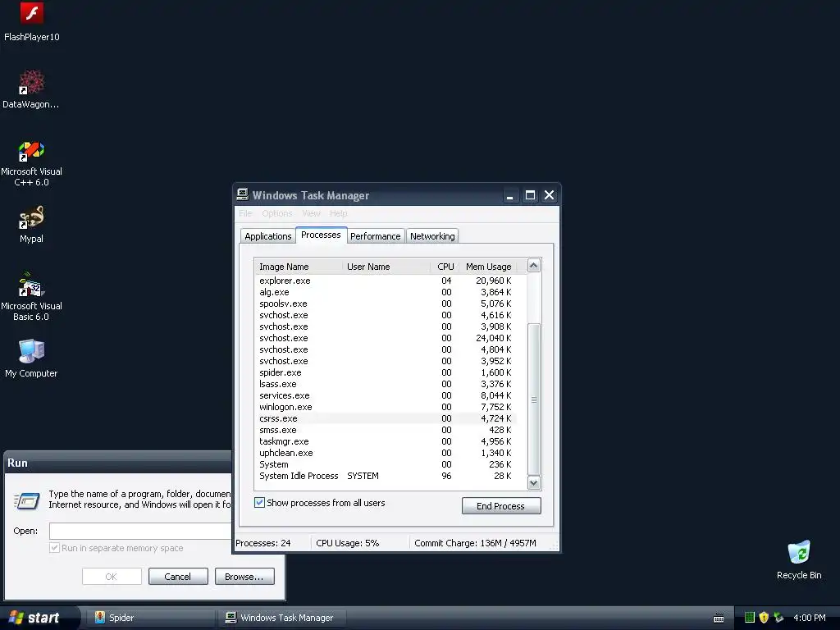The image size is (840, 630).
Task: Click the End Process button
Action: click(x=501, y=505)
